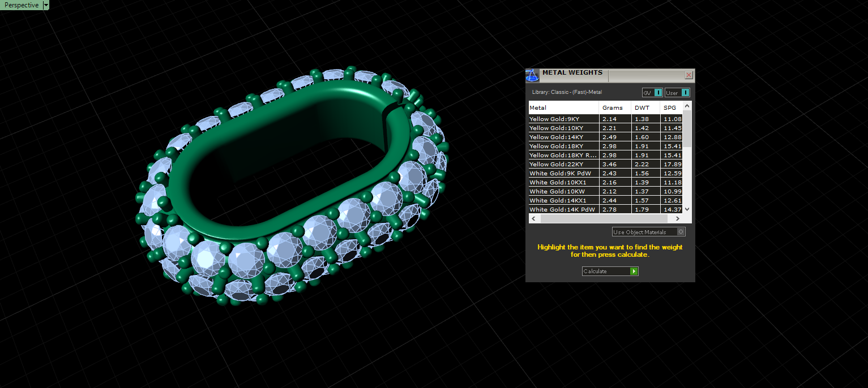Select the White Gold:10KX1 row
Screen dimensions: 868x388
coord(605,182)
